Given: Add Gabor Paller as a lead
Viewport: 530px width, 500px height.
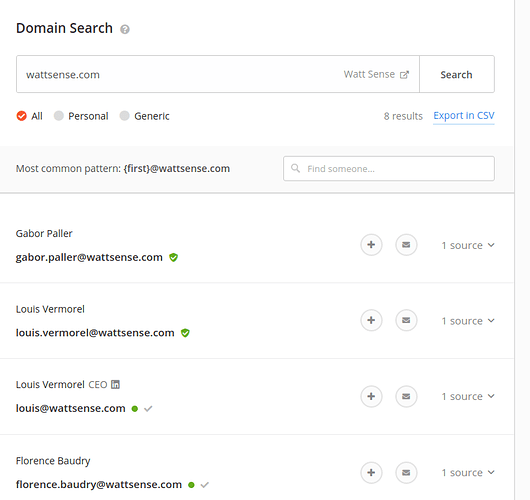Looking at the screenshot, I should (x=371, y=245).
